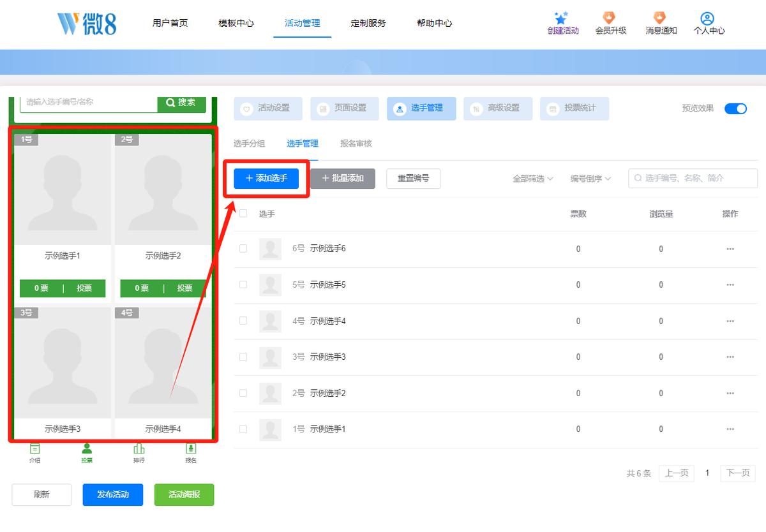Open the 编号倒序 sort dropdown

pos(591,179)
